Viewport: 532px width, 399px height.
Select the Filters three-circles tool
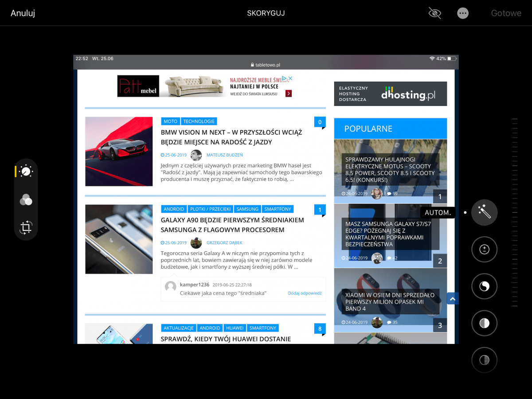click(x=26, y=199)
